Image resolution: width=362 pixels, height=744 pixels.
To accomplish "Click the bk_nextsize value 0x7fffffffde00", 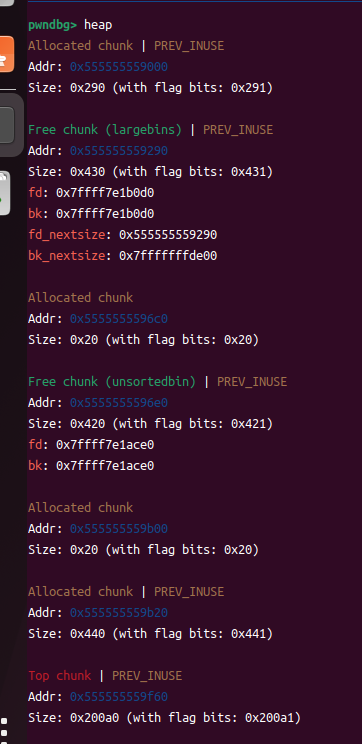I will pyautogui.click(x=168, y=256).
